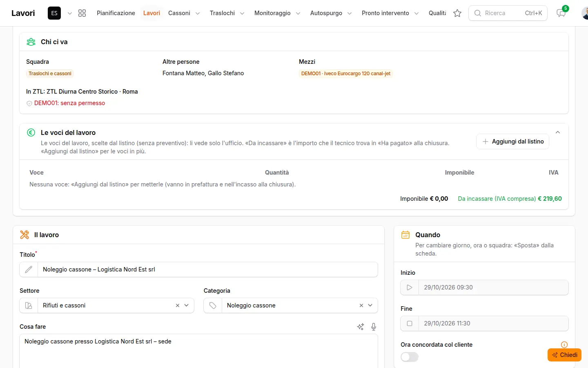The width and height of the screenshot is (588, 368).
Task: Open the Categoria dropdown
Action: (x=370, y=305)
